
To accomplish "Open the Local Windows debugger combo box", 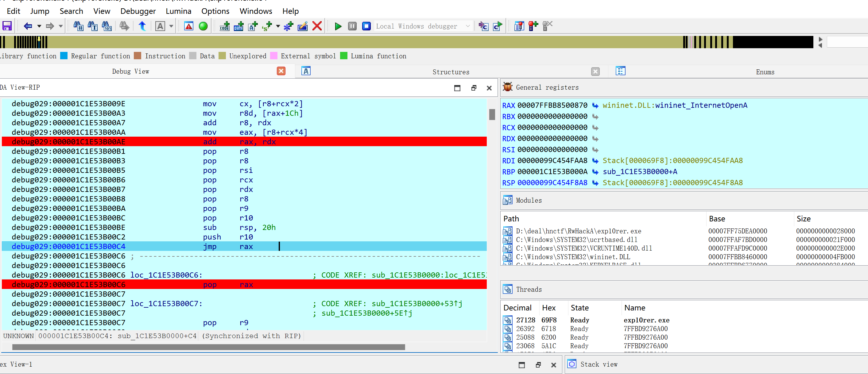I will click(x=423, y=26).
